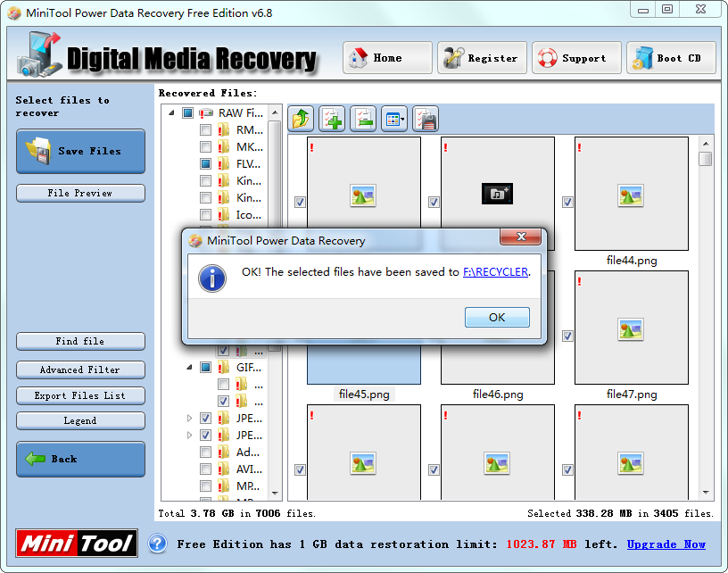This screenshot has width=728, height=573.
Task: Confirm the dialog with OK
Action: [x=497, y=317]
